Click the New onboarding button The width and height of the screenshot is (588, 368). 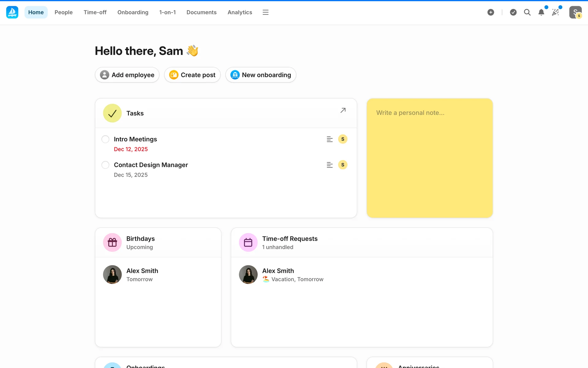[261, 75]
